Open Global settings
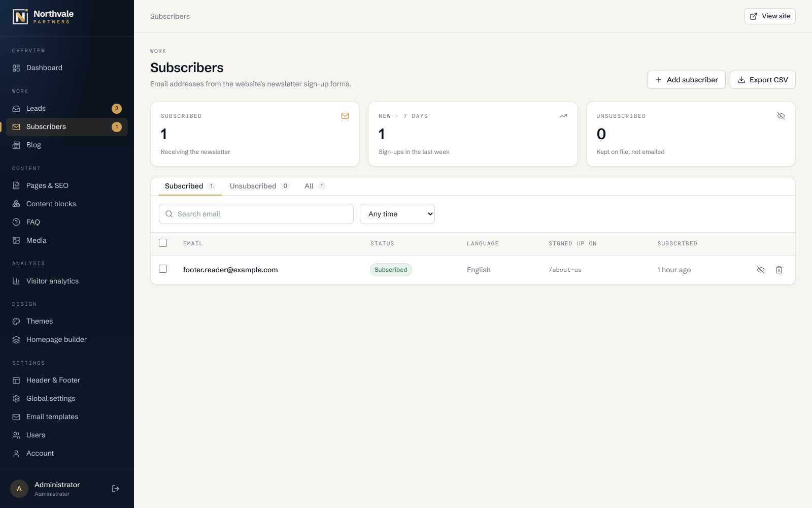The width and height of the screenshot is (812, 508). point(67,399)
